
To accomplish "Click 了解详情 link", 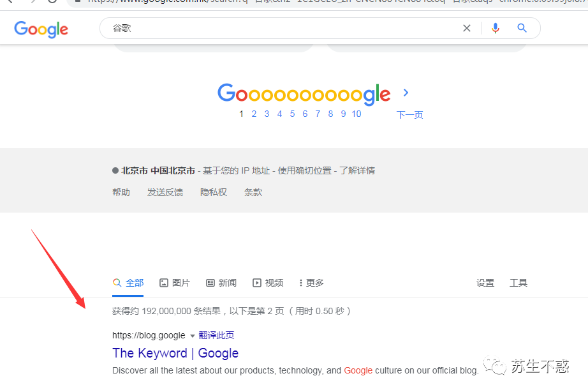I will click(x=357, y=171).
